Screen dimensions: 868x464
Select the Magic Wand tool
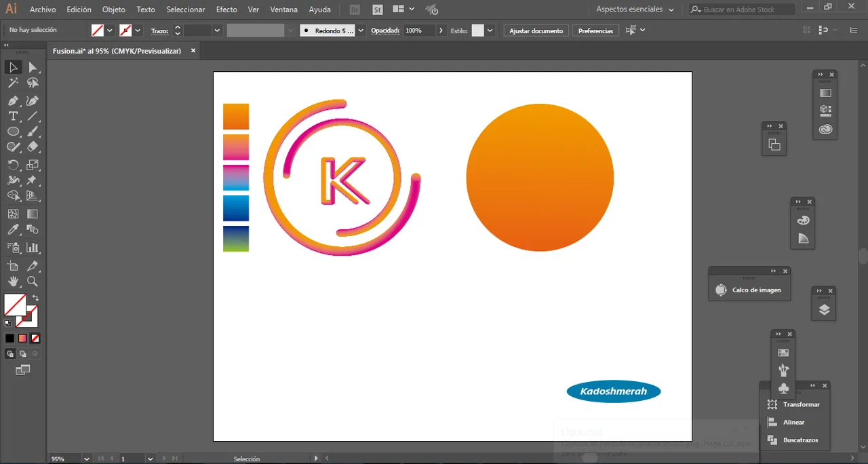pos(13,83)
